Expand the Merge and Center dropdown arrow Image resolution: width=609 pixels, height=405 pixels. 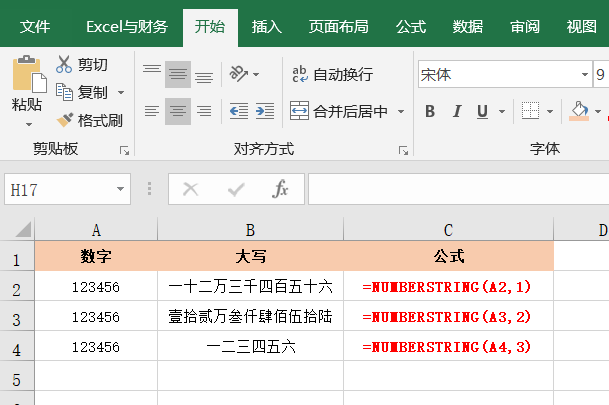[401, 111]
